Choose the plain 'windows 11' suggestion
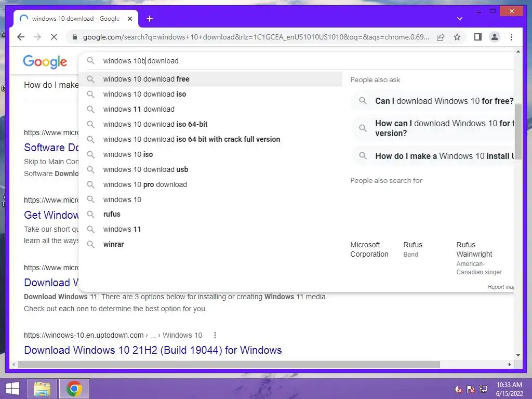The image size is (532, 399). coord(210,229)
